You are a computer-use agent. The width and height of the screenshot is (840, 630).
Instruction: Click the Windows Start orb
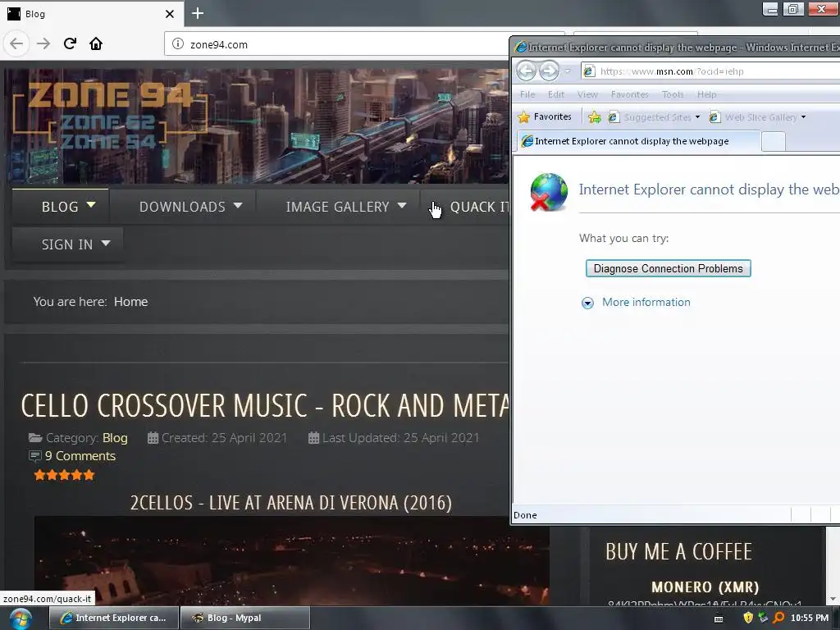pyautogui.click(x=21, y=619)
